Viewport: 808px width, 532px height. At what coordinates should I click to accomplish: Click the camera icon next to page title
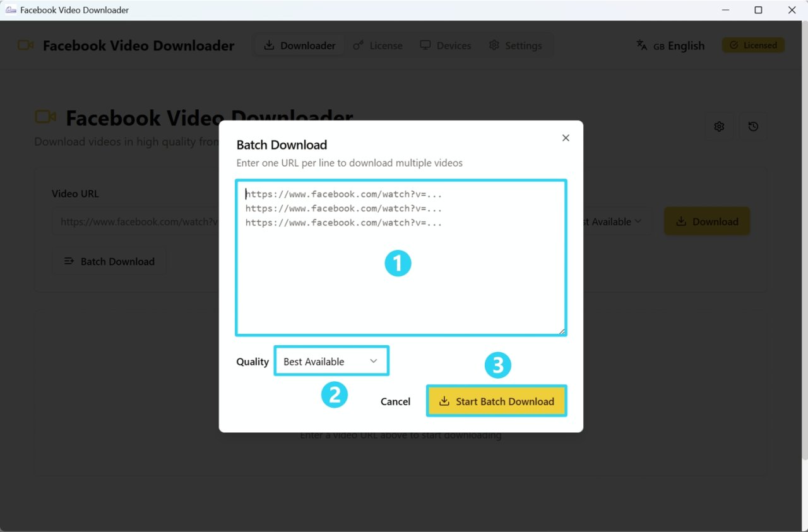click(x=44, y=117)
